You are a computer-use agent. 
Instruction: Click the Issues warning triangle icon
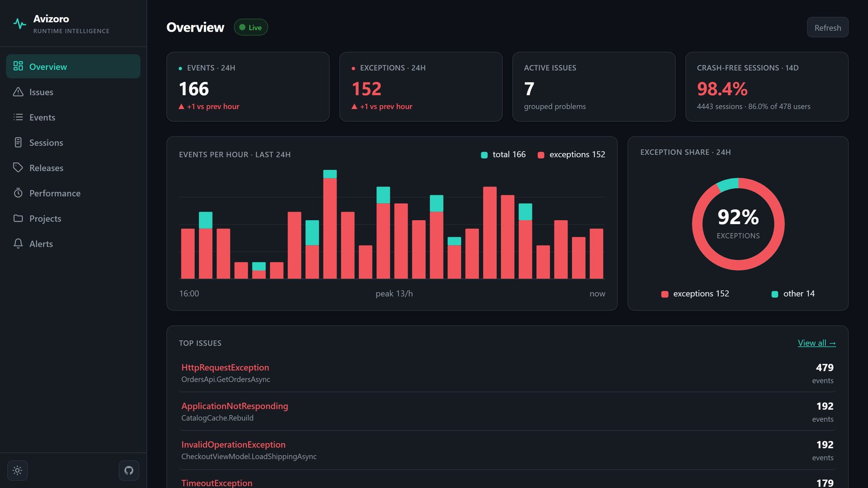coord(18,92)
